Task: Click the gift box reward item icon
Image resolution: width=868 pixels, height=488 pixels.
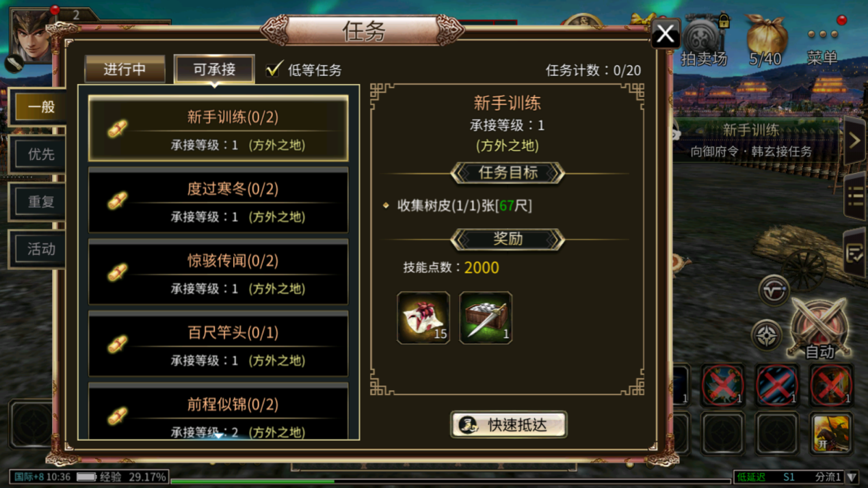Action: tap(423, 318)
